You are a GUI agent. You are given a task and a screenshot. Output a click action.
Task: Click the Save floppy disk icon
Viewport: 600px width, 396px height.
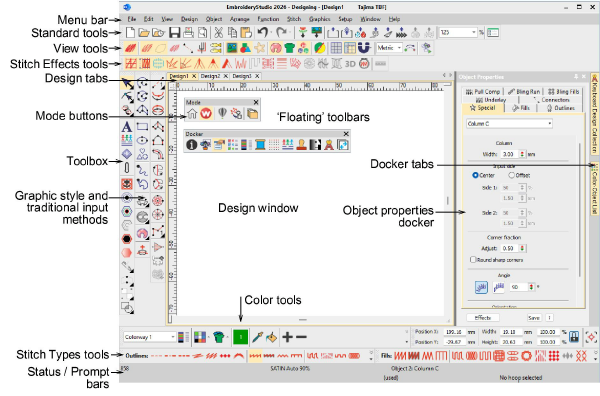174,33
